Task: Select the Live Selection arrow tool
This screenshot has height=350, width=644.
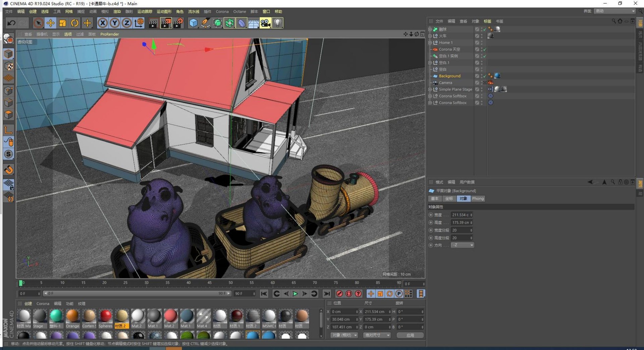Action: pyautogui.click(x=38, y=23)
